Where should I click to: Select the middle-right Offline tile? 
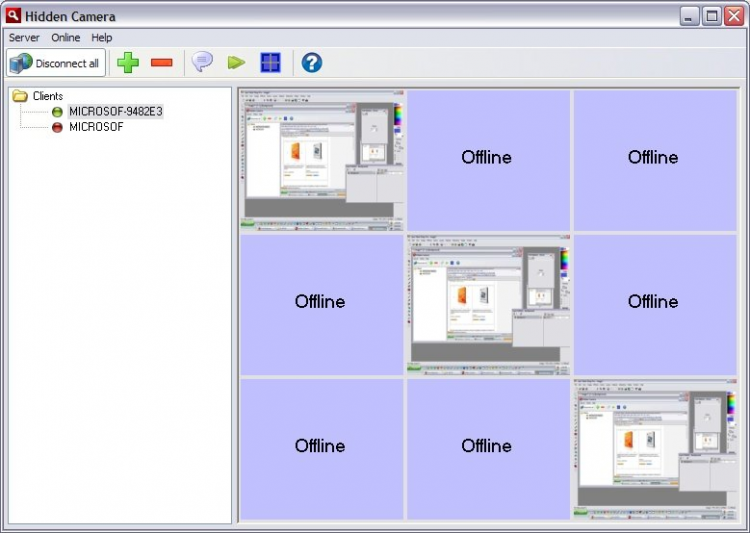click(655, 304)
